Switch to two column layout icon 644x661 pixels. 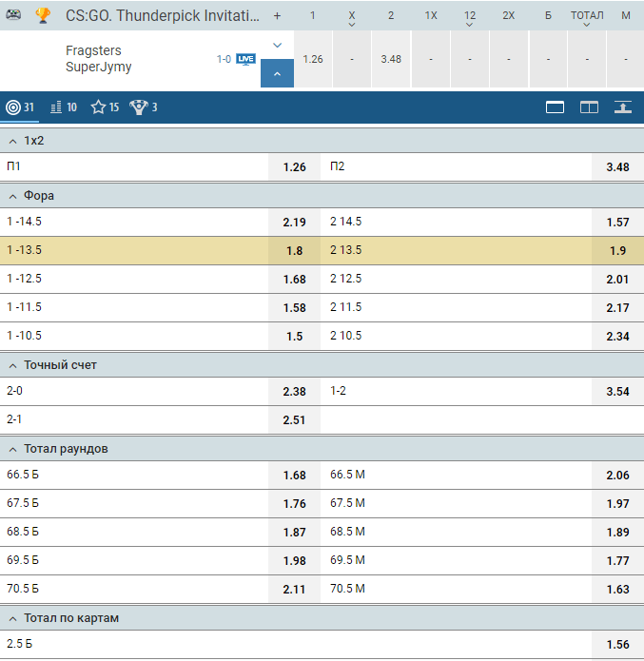(589, 107)
